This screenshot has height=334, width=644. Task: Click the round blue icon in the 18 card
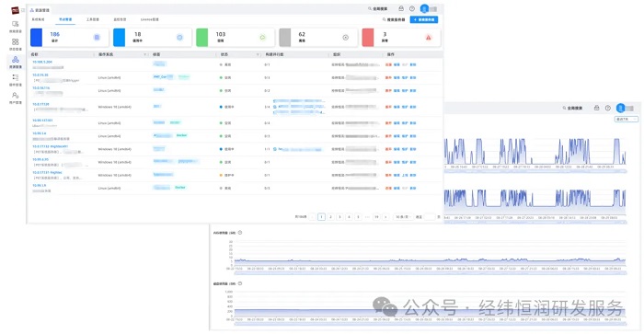point(179,38)
